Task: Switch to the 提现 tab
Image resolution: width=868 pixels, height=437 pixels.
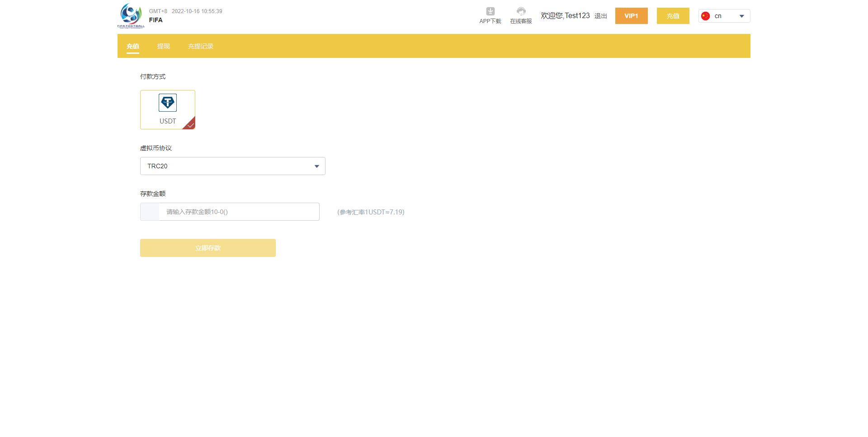Action: (163, 46)
